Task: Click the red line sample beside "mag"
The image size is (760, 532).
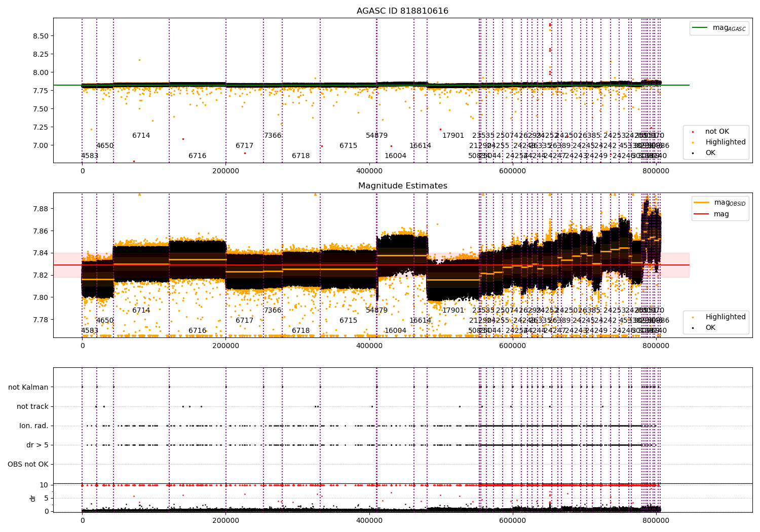Action: click(702, 214)
